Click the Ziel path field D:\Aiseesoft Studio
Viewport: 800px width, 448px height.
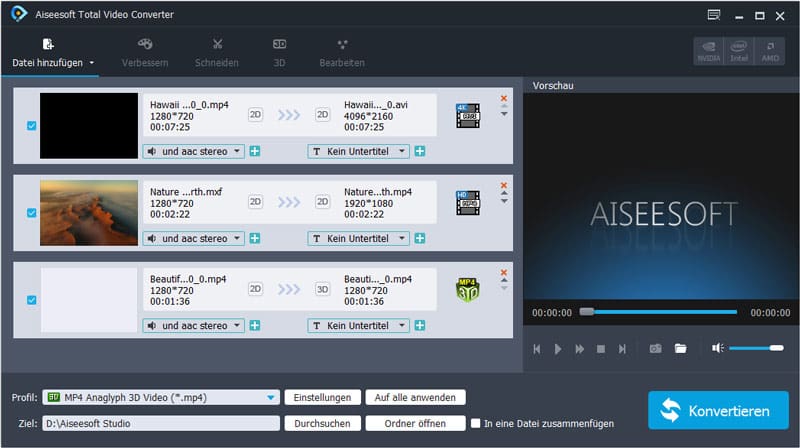[x=161, y=424]
